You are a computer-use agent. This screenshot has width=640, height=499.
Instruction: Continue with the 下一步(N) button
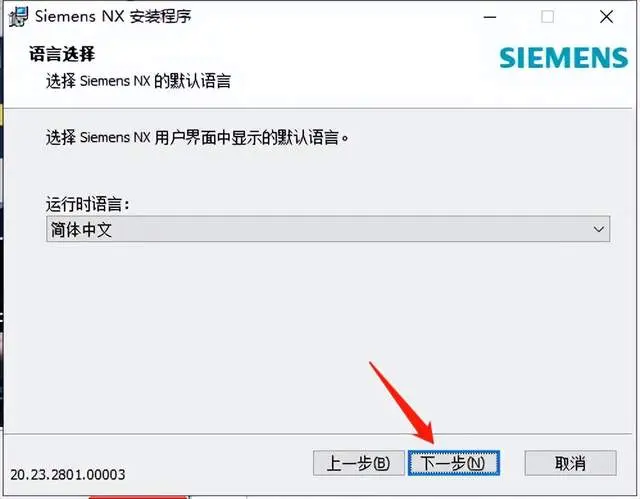point(453,463)
